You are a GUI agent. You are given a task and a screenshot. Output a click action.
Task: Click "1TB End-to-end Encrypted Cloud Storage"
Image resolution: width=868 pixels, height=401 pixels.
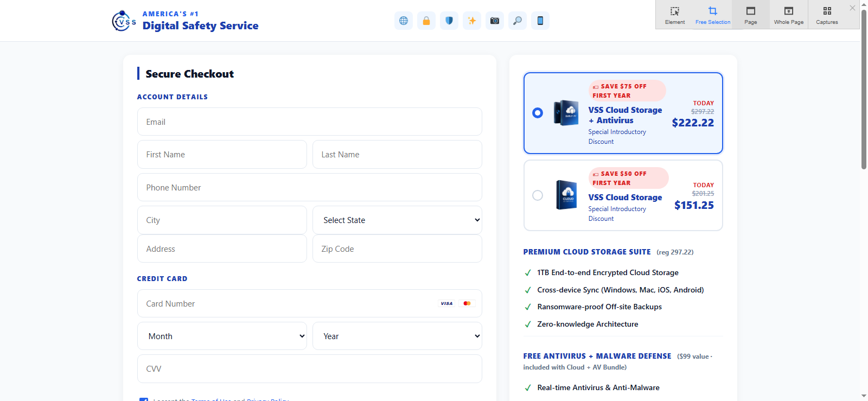pos(608,272)
